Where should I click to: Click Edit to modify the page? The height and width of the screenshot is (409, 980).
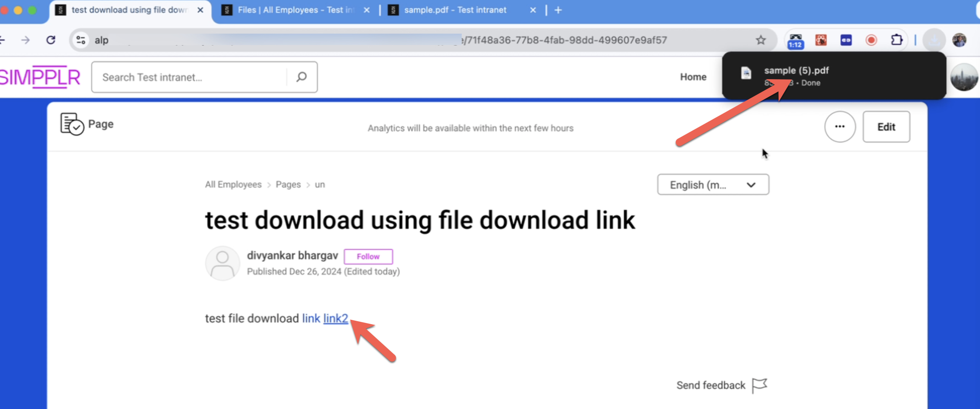pyautogui.click(x=886, y=127)
